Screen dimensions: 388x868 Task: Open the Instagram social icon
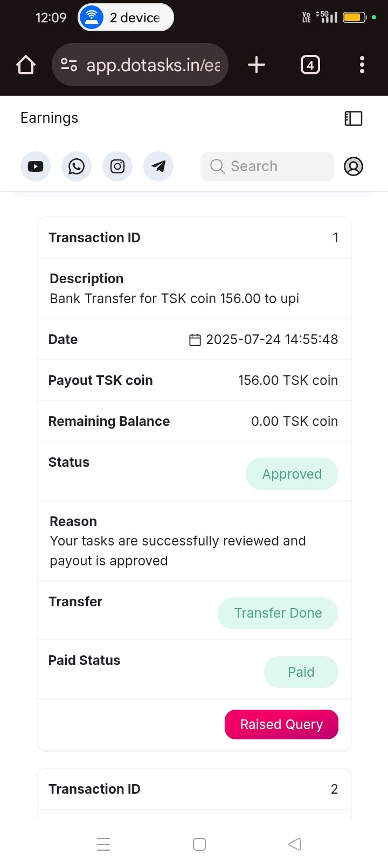tap(117, 166)
